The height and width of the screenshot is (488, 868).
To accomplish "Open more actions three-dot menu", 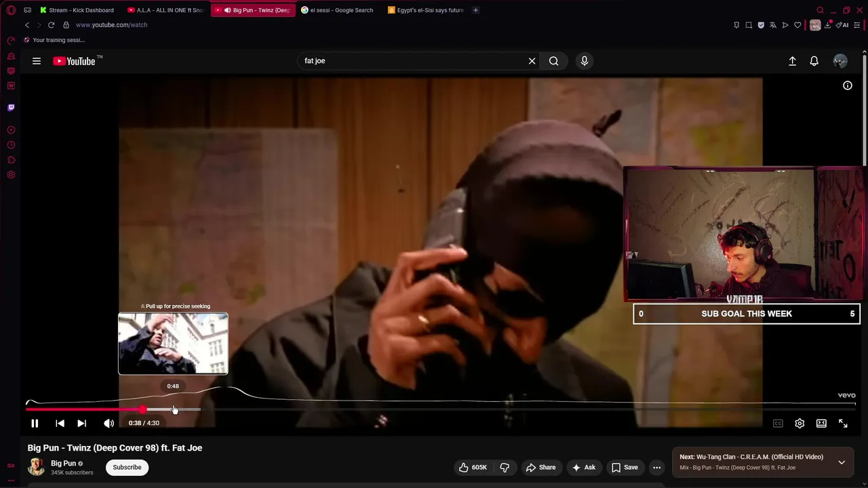I will 656,467.
